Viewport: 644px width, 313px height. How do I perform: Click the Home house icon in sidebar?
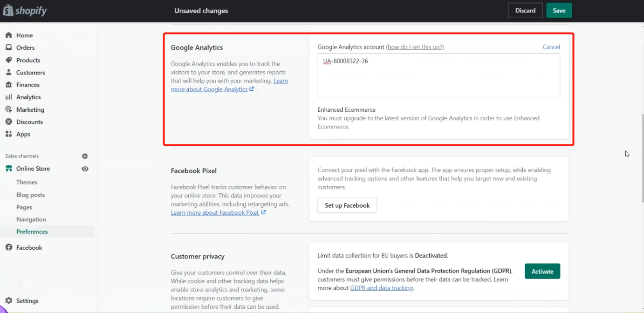[x=8, y=35]
